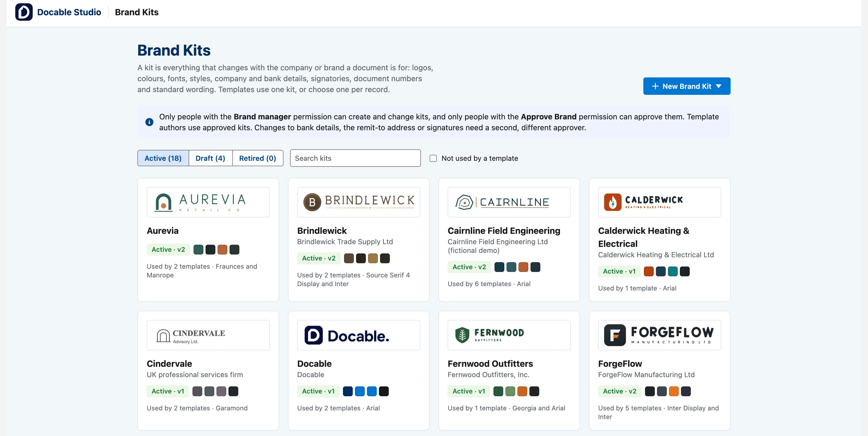This screenshot has width=868, height=436.
Task: Click the New Brand Kit button
Action: (x=686, y=86)
